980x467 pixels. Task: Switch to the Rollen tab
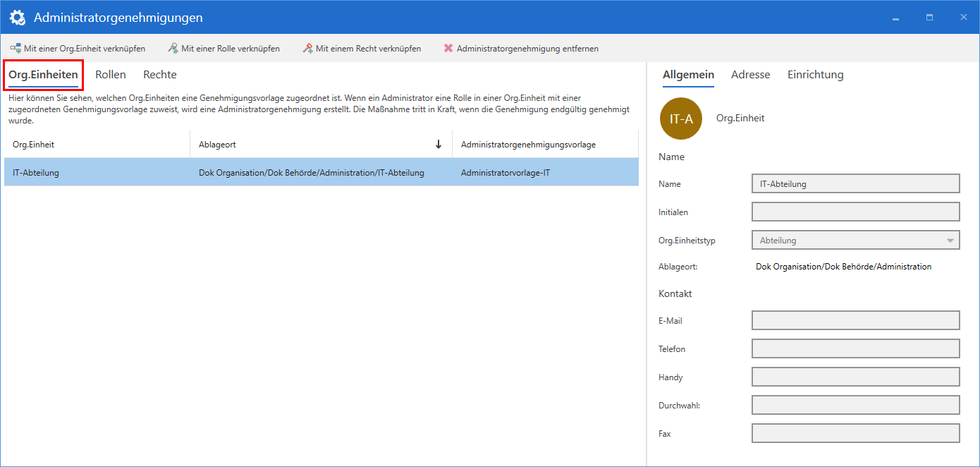[x=110, y=74]
